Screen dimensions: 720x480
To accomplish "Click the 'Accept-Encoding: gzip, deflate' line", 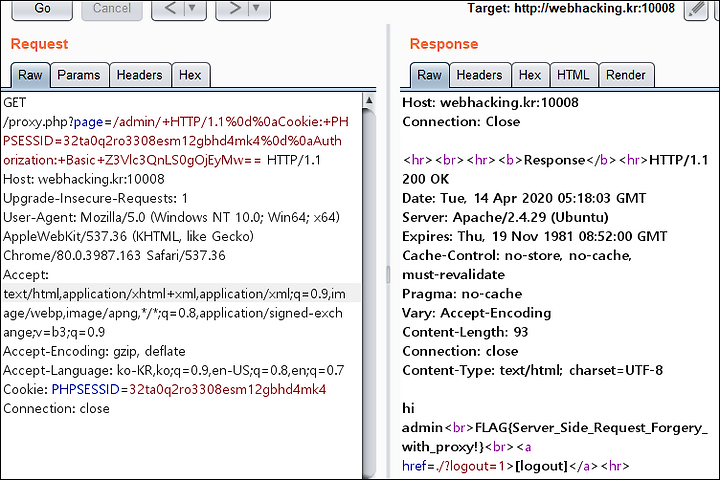I will 94,351.
